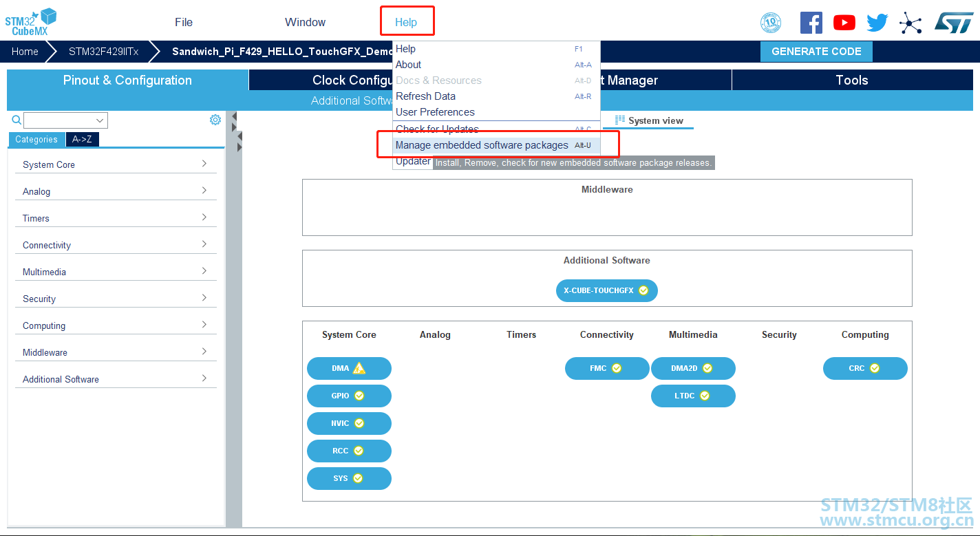The height and width of the screenshot is (536, 980).
Task: Expand Additional Software chevron in category list
Action: click(204, 378)
